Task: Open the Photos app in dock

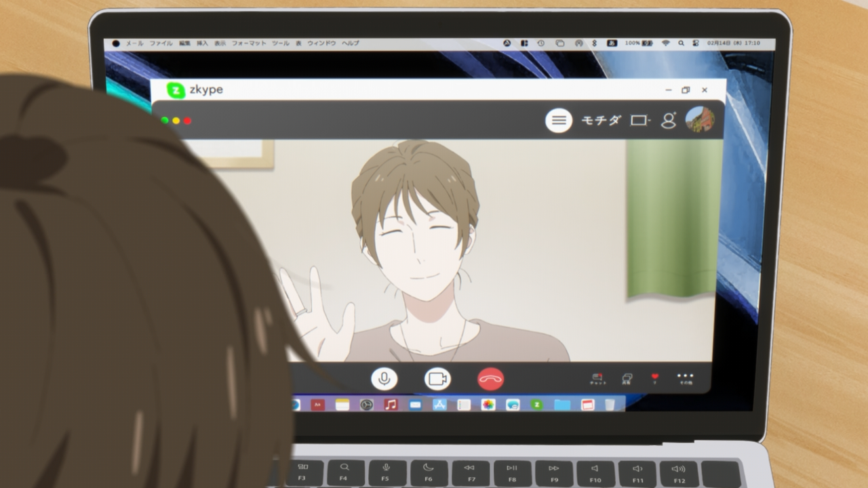Action: (488, 405)
